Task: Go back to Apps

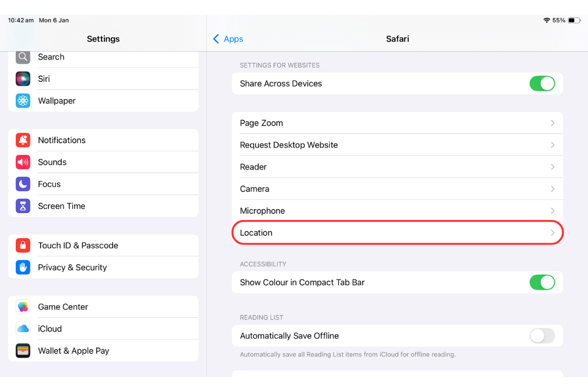Action: (x=227, y=39)
